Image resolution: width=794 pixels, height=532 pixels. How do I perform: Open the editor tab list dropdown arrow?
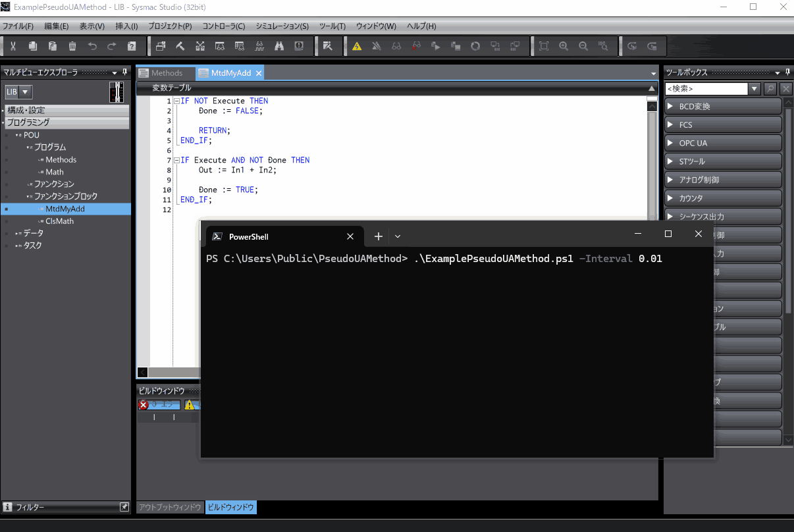coord(654,73)
